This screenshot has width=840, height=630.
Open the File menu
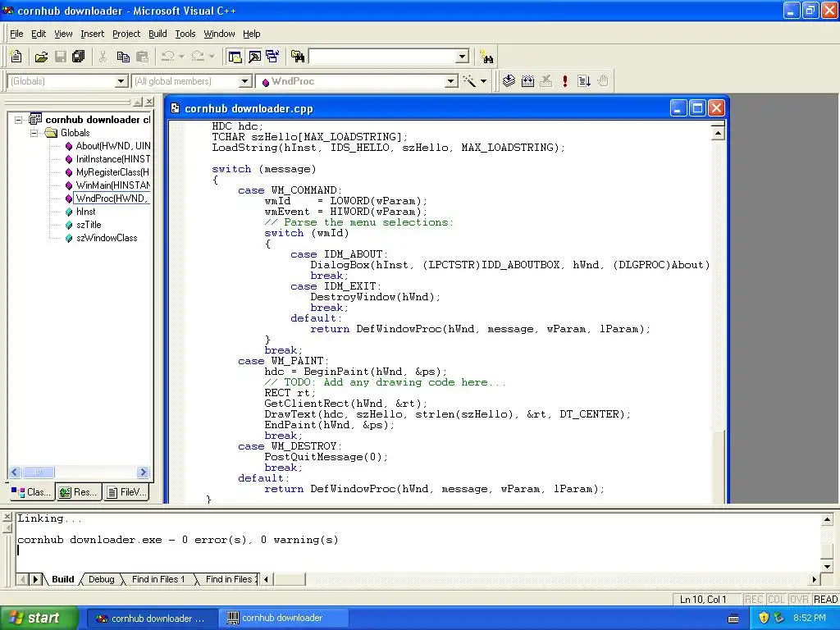(x=16, y=34)
